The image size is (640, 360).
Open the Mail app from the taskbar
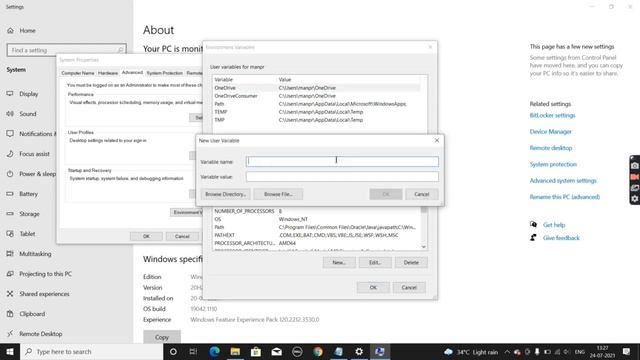click(x=277, y=351)
